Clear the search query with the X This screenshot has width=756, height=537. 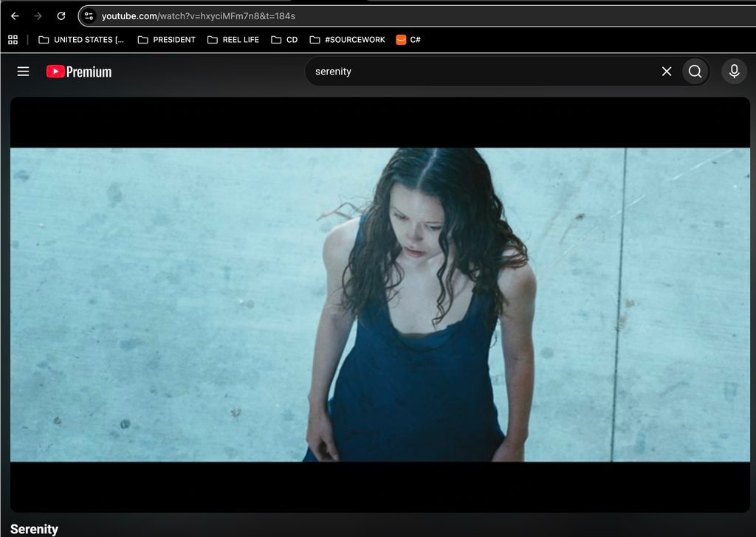667,72
